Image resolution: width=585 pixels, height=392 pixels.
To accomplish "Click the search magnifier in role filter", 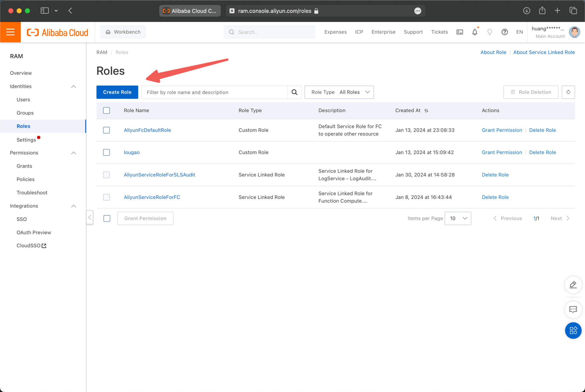I will [294, 92].
